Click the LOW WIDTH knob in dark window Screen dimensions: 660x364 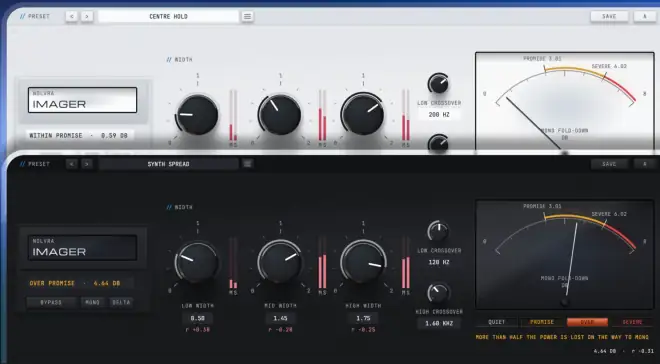click(x=197, y=262)
